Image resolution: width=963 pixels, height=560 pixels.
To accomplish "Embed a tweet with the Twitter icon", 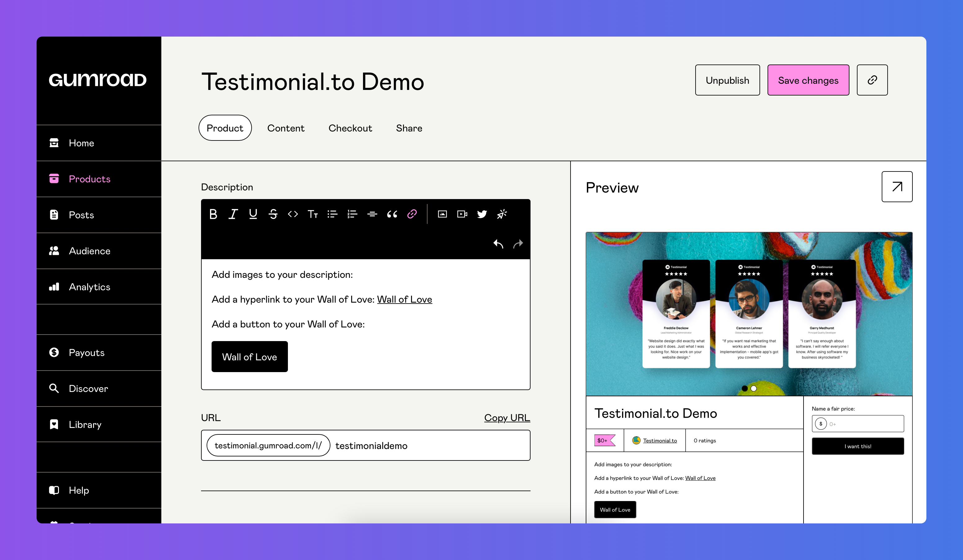I will [482, 214].
